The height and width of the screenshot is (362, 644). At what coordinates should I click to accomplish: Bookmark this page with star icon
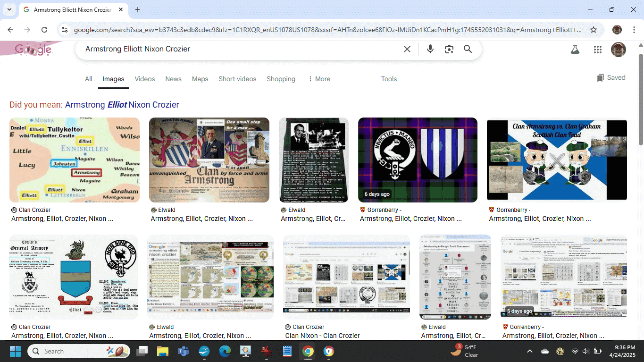[594, 30]
